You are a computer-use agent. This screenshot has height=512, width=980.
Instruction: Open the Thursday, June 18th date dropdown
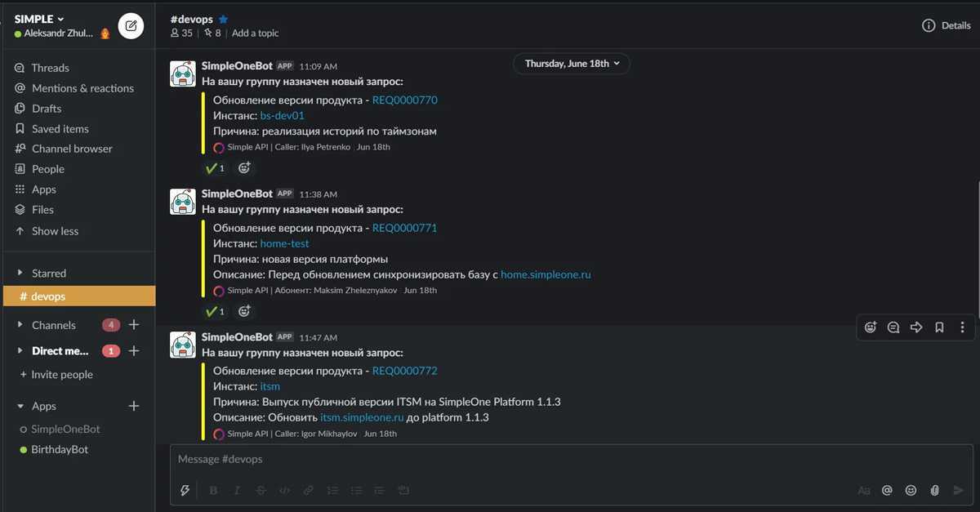coord(572,64)
